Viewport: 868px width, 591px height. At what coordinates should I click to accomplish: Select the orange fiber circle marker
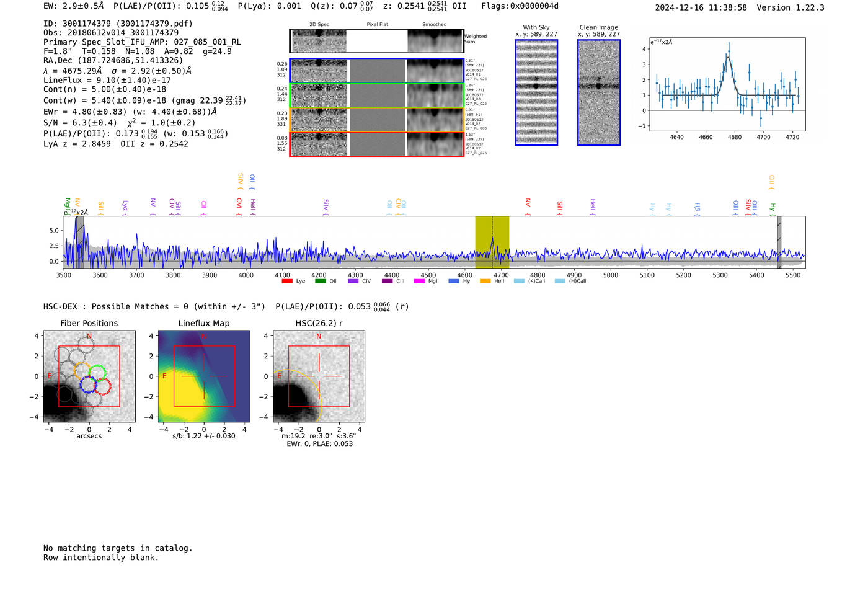[82, 370]
